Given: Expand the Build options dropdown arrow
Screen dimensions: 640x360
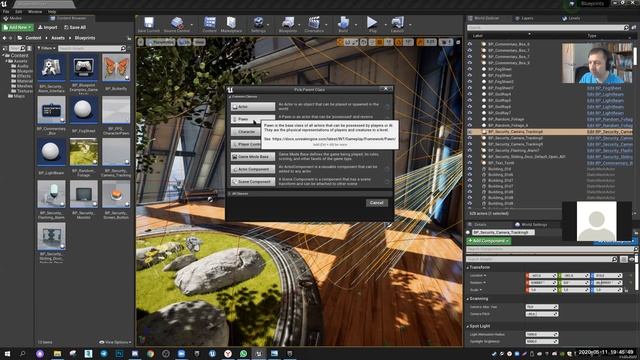Looking at the screenshot, I should (x=356, y=24).
